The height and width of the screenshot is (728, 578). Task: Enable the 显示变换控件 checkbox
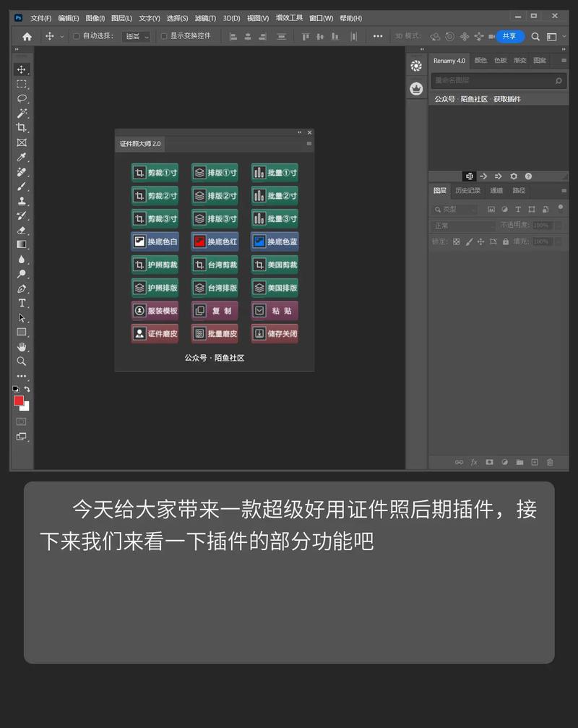(164, 36)
